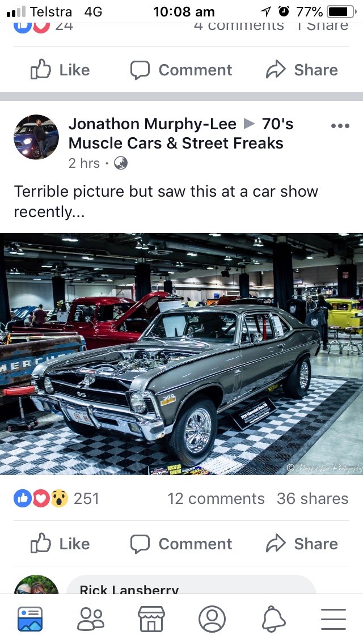Comment on the Chevy Nova car post

(x=181, y=543)
